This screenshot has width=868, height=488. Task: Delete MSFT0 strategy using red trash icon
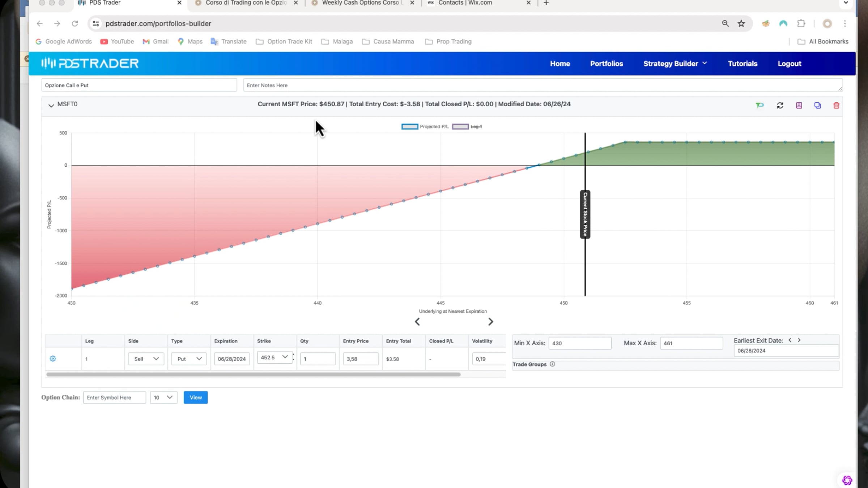click(836, 105)
